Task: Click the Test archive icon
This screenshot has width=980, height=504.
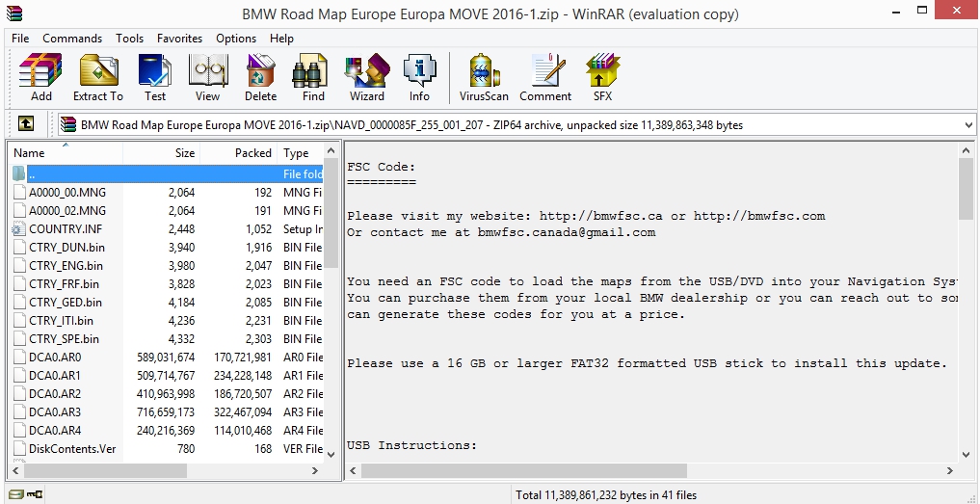Action: pos(155,70)
